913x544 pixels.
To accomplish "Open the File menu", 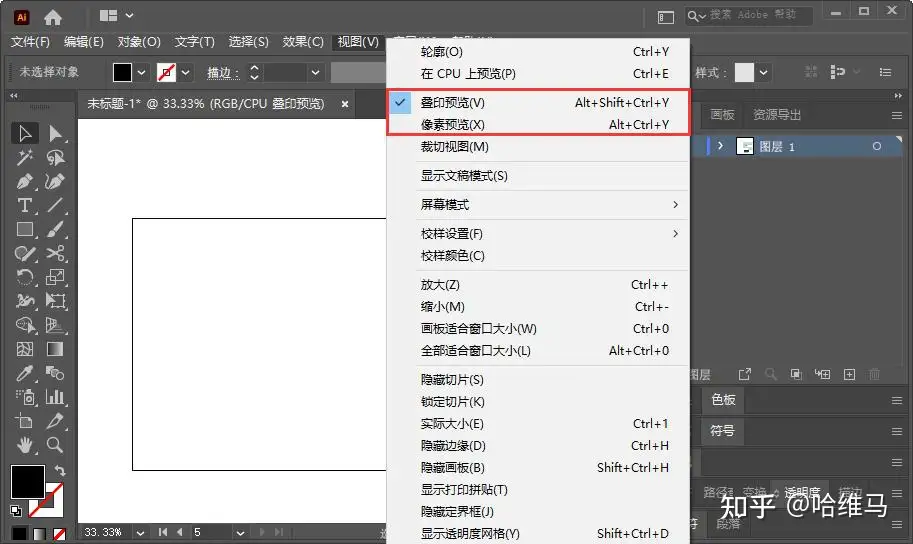I will [x=30, y=42].
